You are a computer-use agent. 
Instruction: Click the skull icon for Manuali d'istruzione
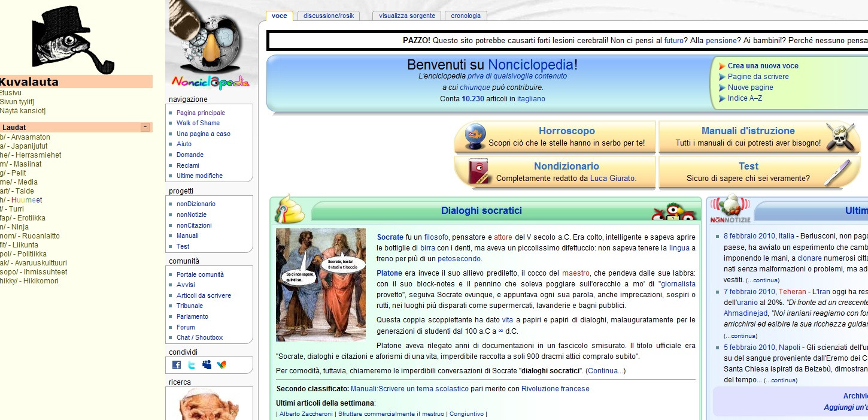(839, 136)
